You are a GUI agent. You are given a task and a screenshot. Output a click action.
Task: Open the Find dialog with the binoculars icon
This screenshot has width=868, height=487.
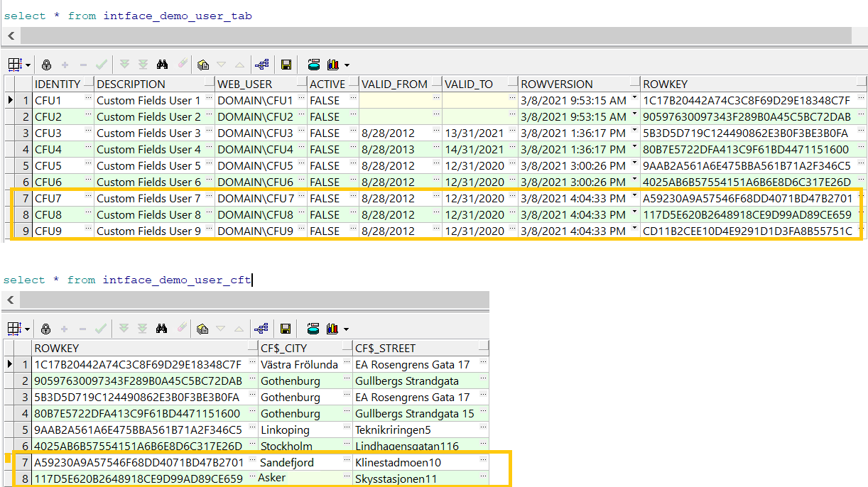[x=162, y=64]
